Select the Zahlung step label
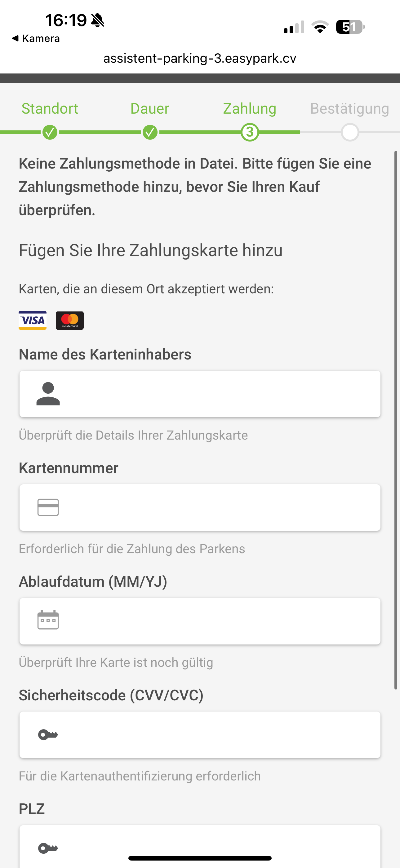 (250, 109)
